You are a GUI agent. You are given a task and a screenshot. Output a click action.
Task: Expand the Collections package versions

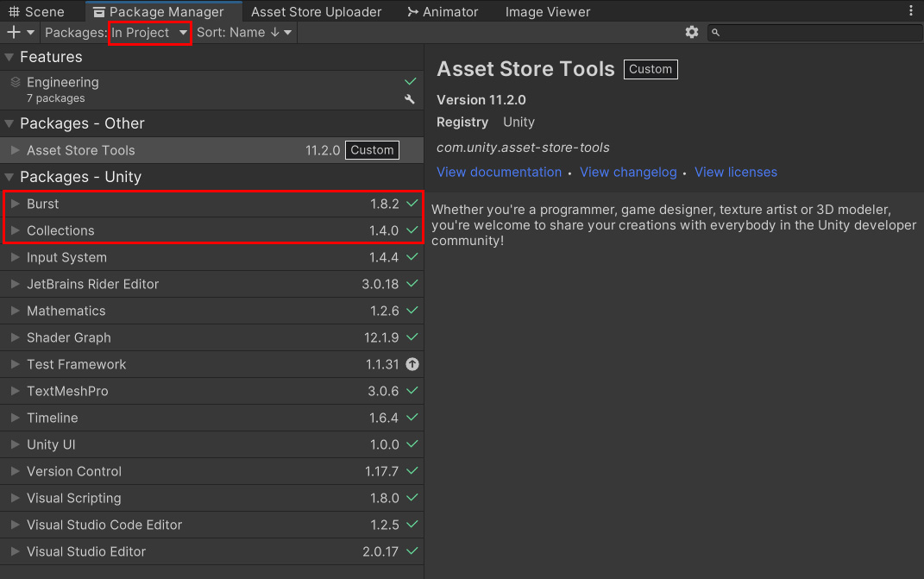click(15, 230)
